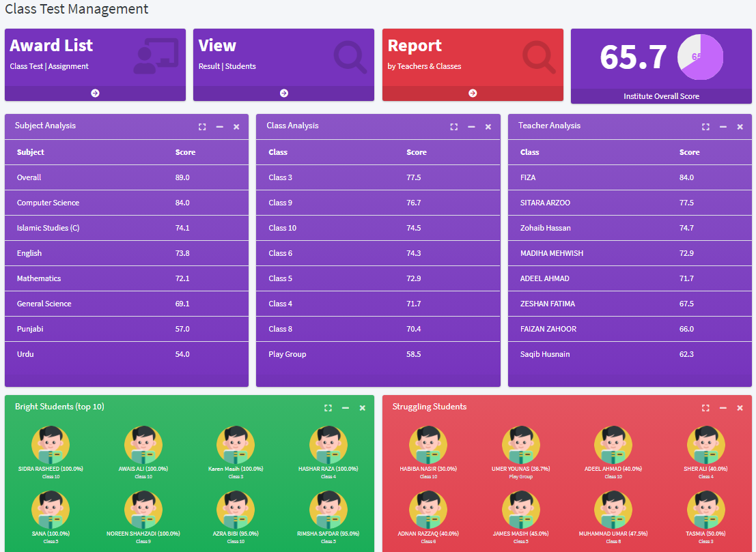Close the Subject Analysis panel
756x552 pixels.
236,127
